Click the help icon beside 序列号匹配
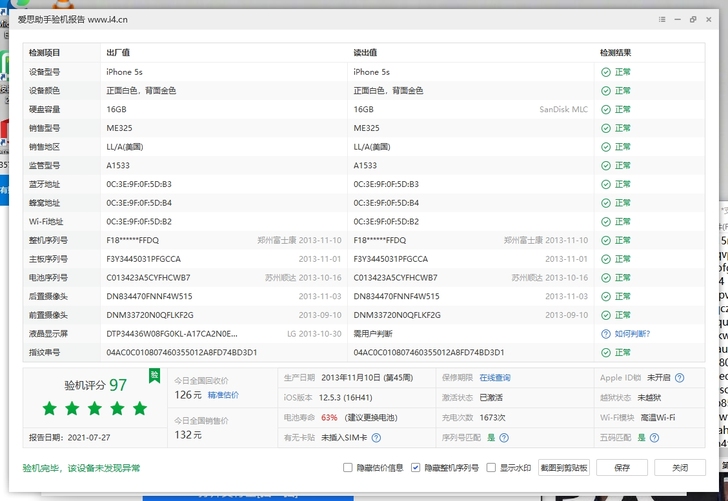Viewport: 728px width, 501px height. 504,438
